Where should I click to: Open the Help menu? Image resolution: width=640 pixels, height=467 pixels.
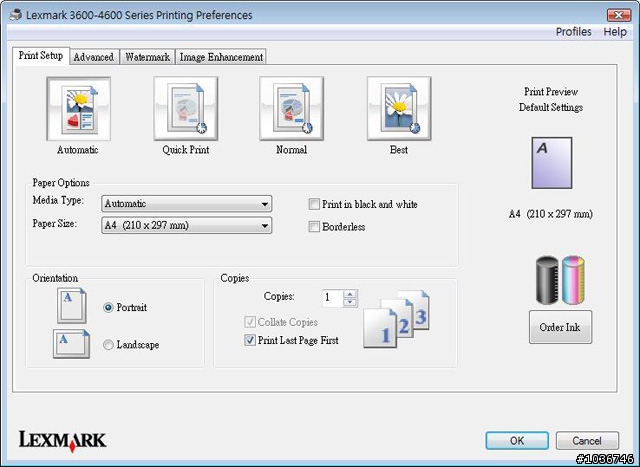click(615, 32)
